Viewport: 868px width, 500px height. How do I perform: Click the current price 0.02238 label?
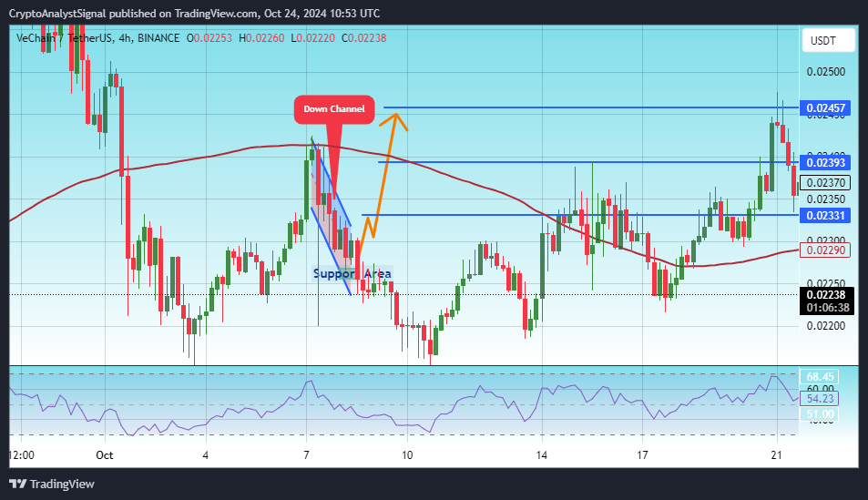pyautogui.click(x=825, y=295)
